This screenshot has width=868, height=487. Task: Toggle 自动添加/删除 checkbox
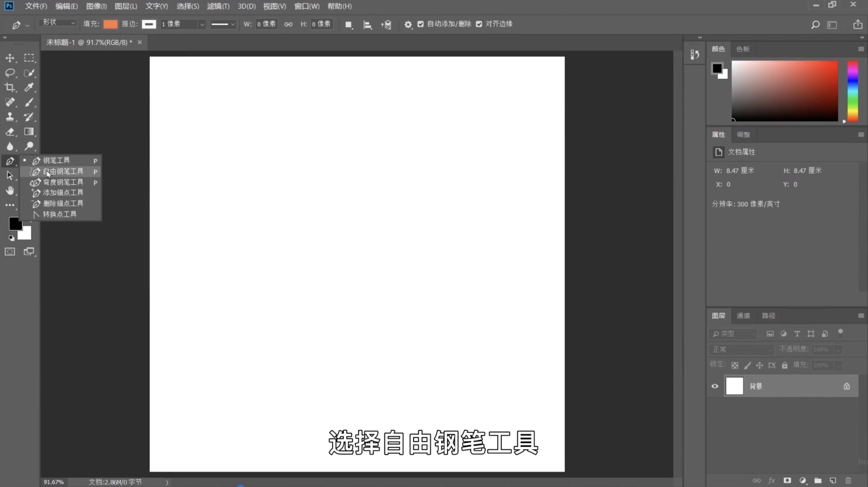[x=420, y=24]
